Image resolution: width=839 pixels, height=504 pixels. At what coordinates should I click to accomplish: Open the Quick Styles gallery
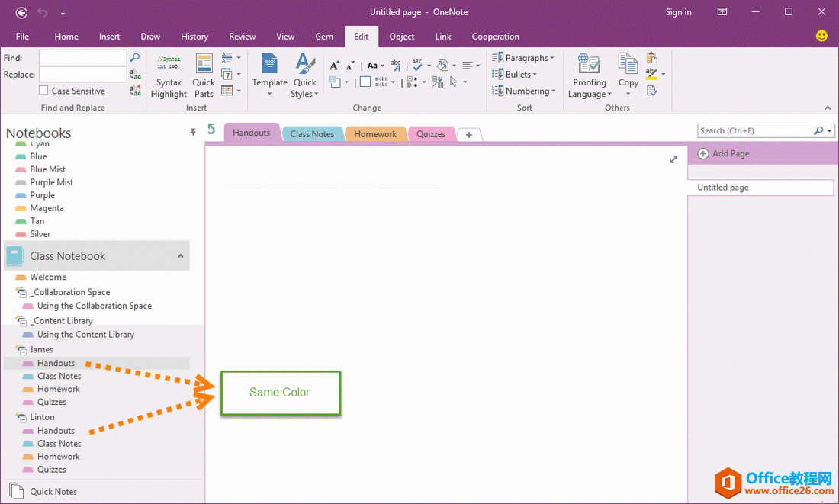304,75
